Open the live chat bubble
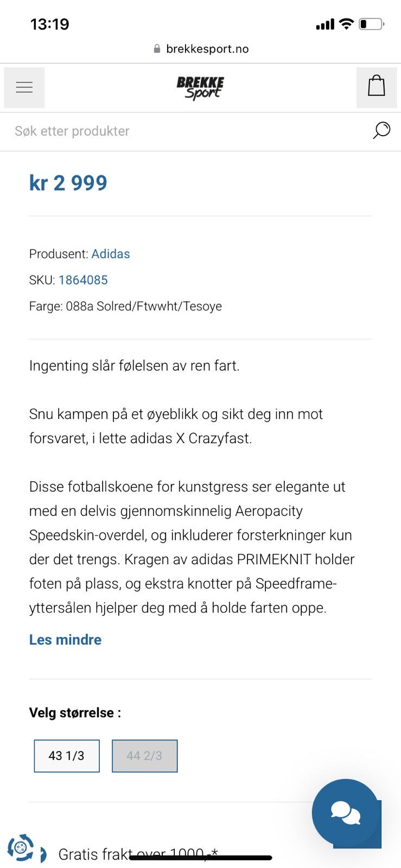 click(x=345, y=813)
